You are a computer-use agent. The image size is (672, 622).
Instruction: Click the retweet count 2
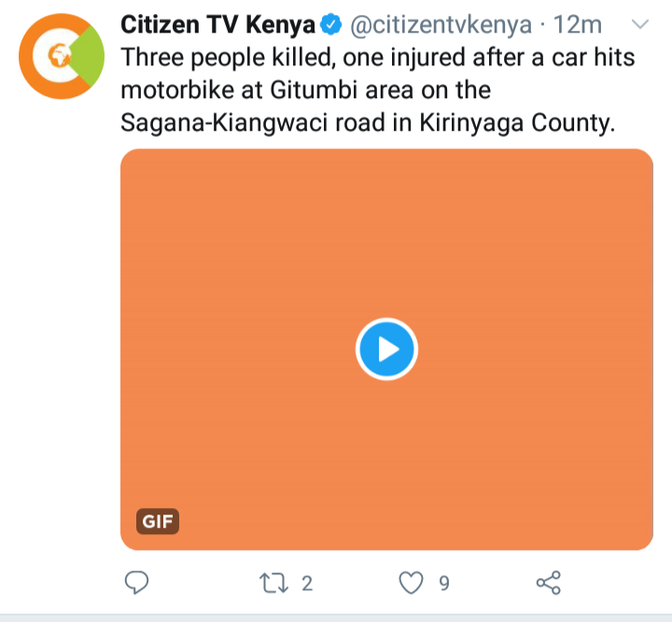coord(307,584)
